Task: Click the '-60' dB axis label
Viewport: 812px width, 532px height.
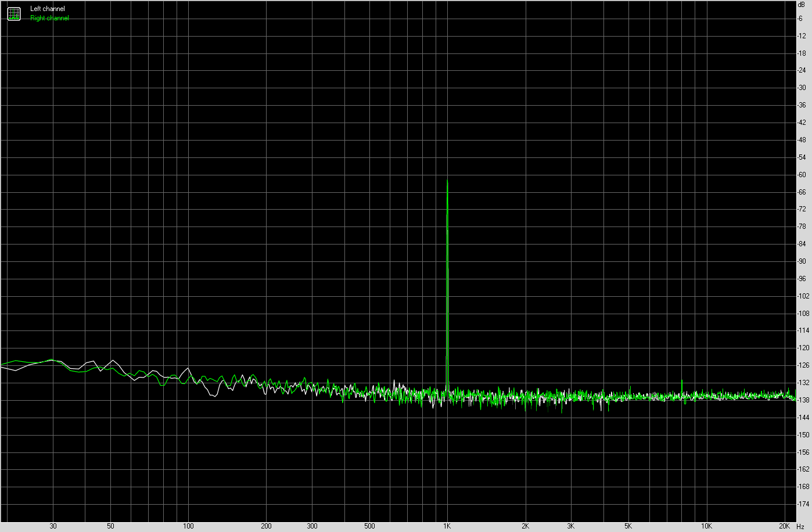Action: [x=802, y=175]
